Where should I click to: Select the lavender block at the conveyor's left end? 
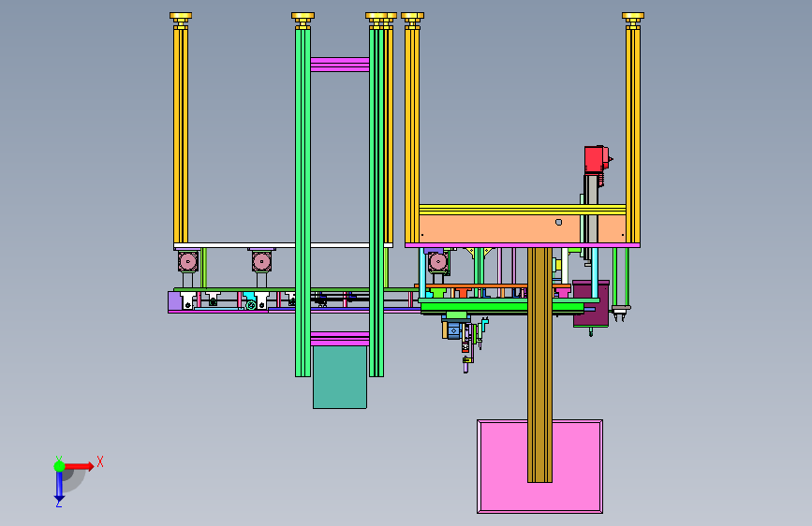(x=175, y=300)
